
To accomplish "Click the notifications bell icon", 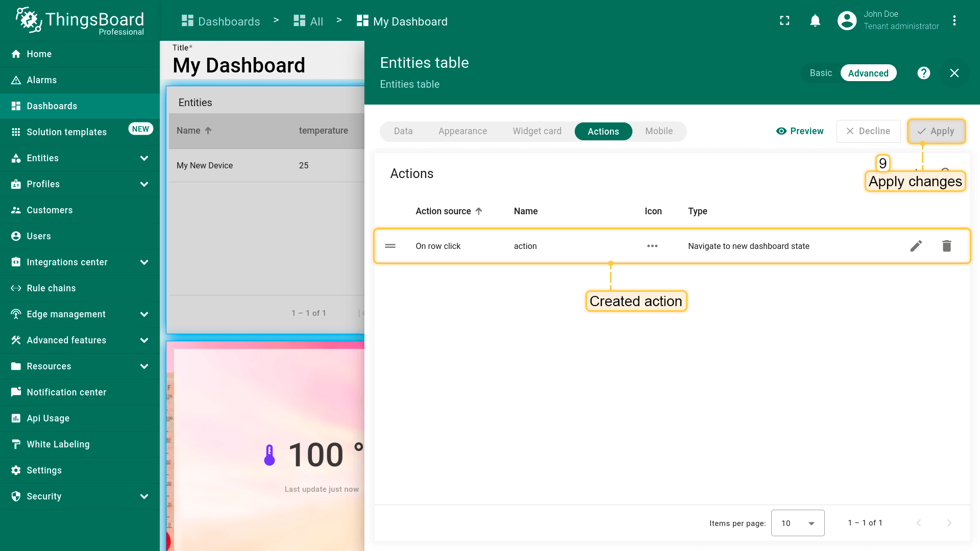I will 815,21.
